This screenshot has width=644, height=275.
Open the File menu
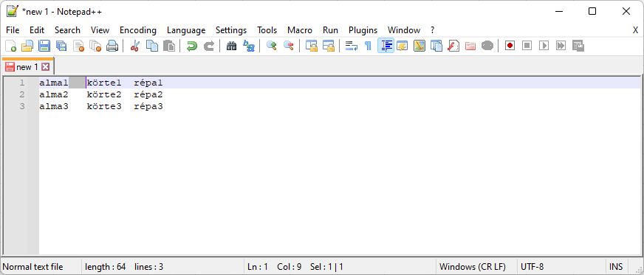(13, 30)
